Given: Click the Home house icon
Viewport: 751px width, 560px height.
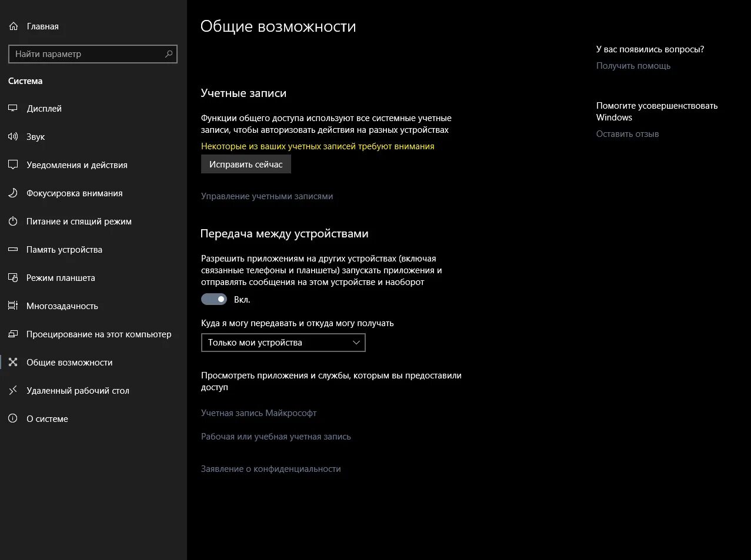Looking at the screenshot, I should (13, 26).
